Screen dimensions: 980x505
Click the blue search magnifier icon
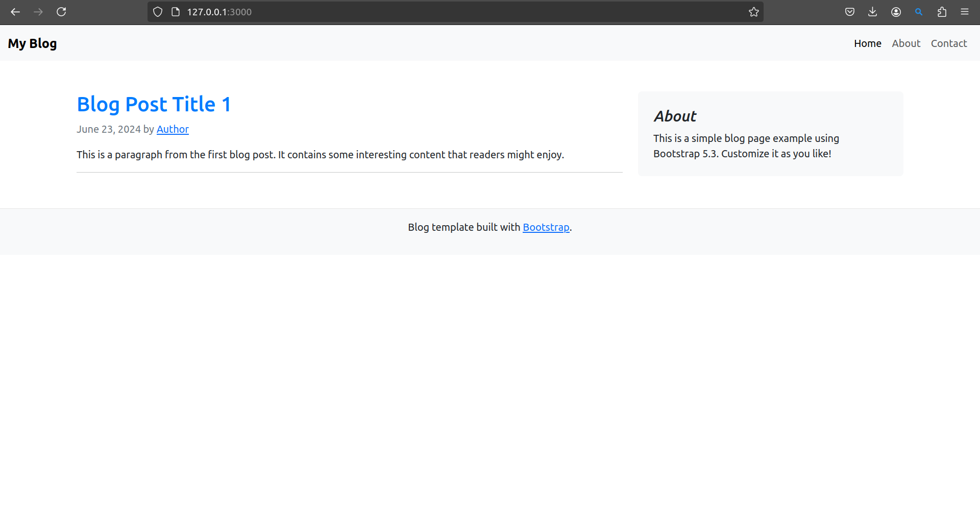(919, 12)
